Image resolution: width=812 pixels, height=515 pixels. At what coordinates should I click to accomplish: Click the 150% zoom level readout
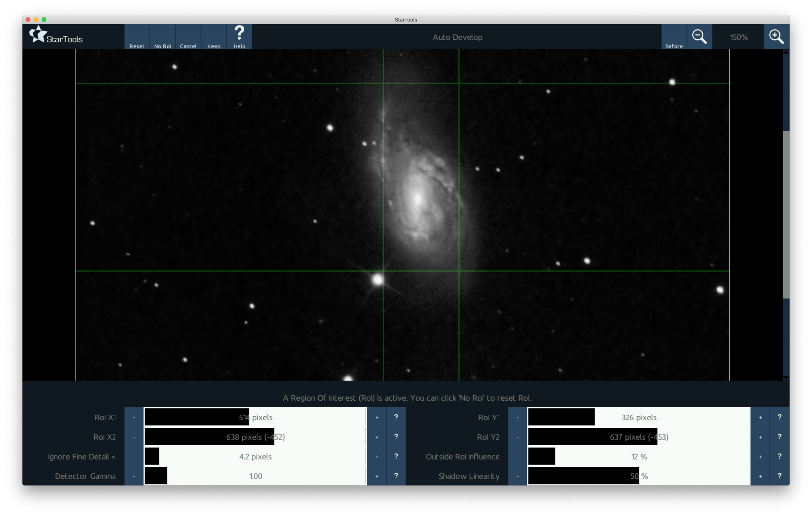(x=739, y=37)
